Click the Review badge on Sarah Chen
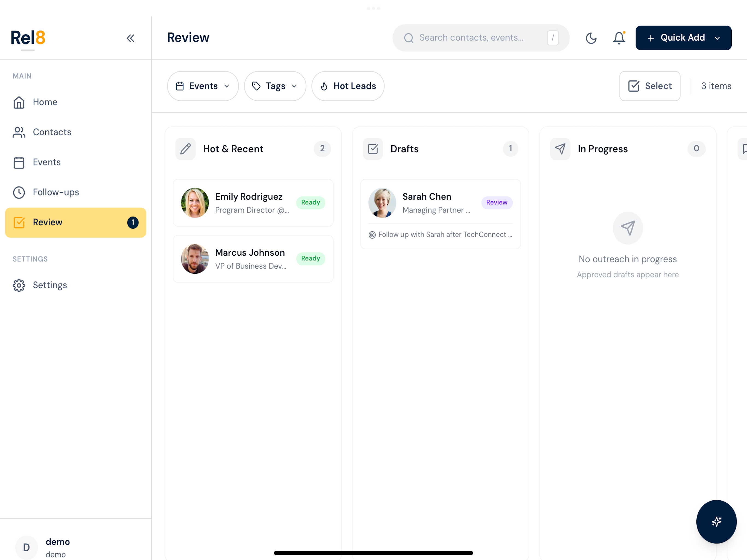Viewport: 747px width, 560px height. 497,203
